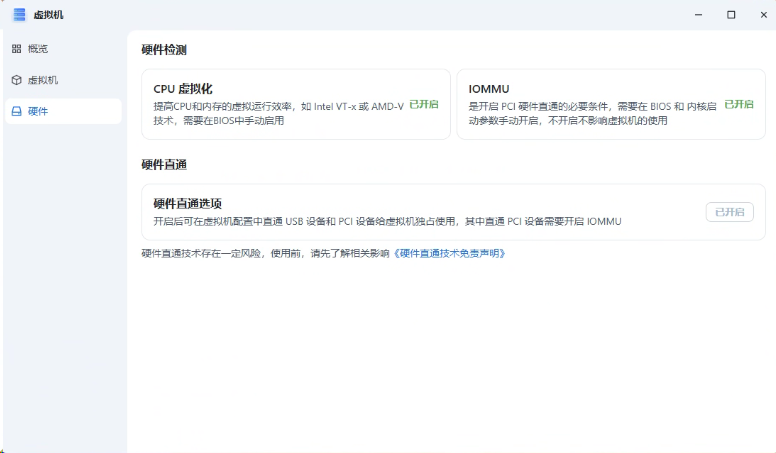Close the 虚拟机 window
776x453 pixels.
tap(764, 15)
